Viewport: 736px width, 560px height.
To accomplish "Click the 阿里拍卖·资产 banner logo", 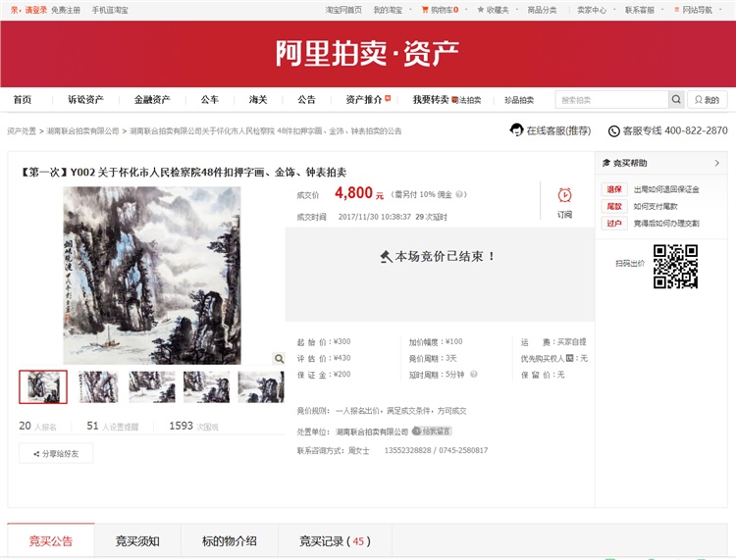I will 367,53.
